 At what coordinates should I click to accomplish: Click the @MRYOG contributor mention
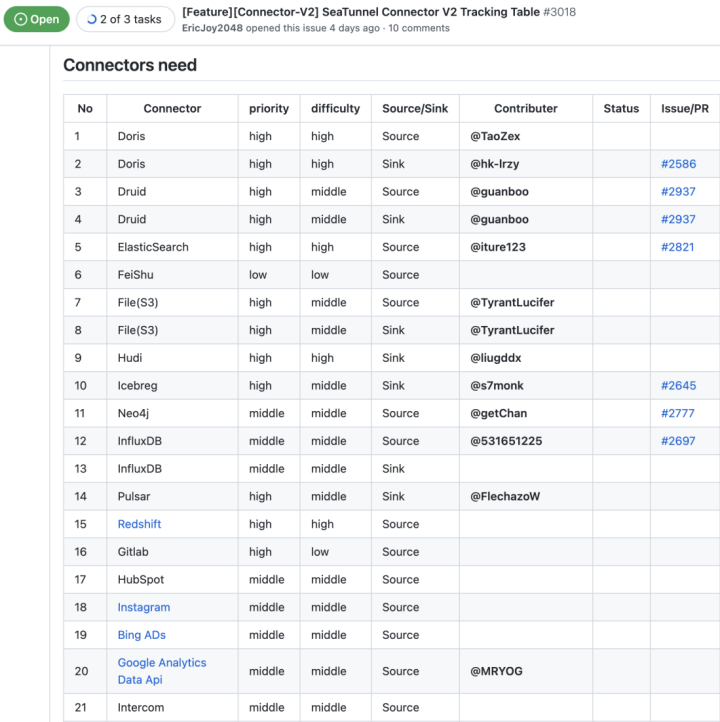(497, 671)
